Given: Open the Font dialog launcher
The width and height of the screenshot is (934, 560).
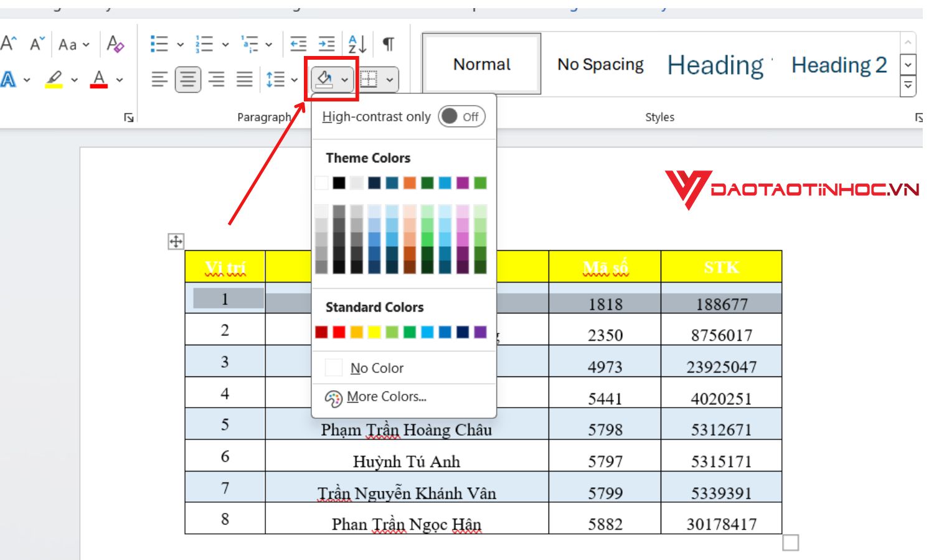Looking at the screenshot, I should click(x=129, y=118).
